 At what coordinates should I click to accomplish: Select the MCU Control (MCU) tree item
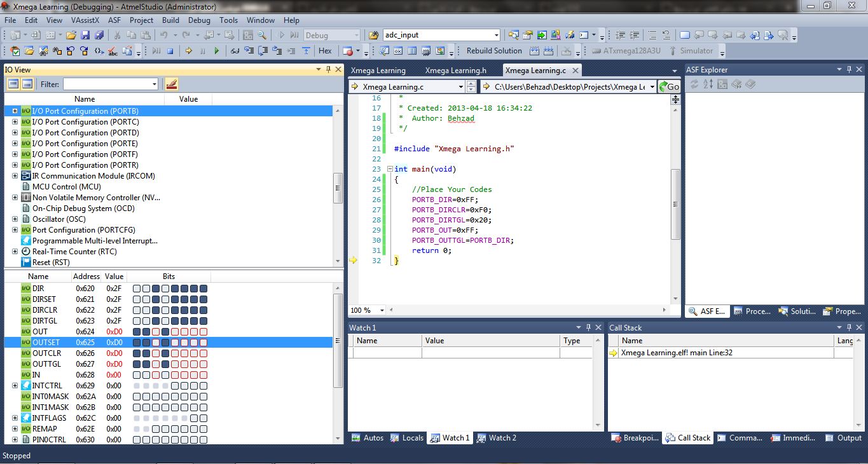66,187
